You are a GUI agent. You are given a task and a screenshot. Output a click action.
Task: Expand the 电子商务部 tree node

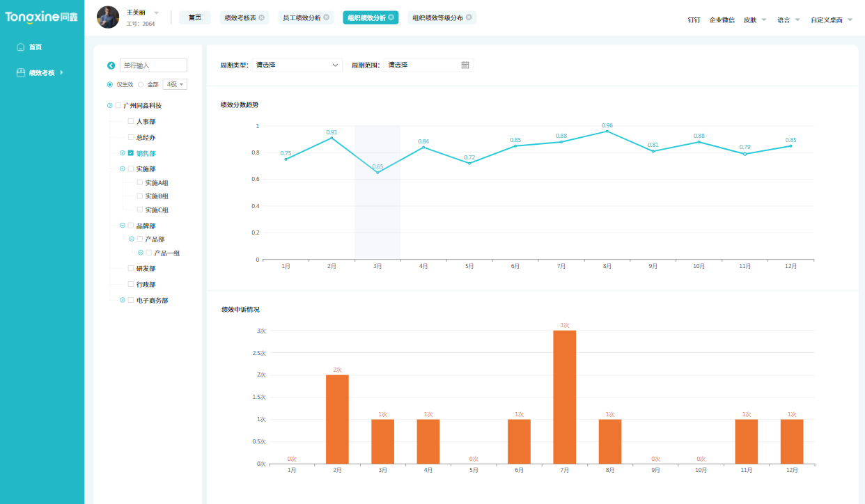(x=123, y=300)
